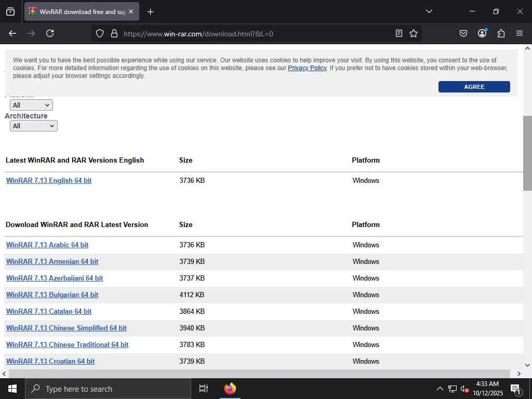The height and width of the screenshot is (399, 532).
Task: Click the 4112 KB size cell
Action: point(192,295)
